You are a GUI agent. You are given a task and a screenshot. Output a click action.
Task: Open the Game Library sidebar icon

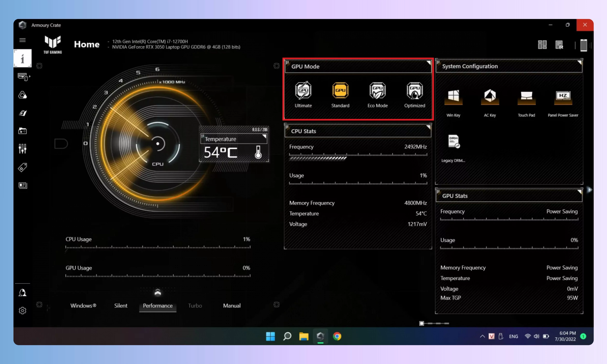point(23,131)
